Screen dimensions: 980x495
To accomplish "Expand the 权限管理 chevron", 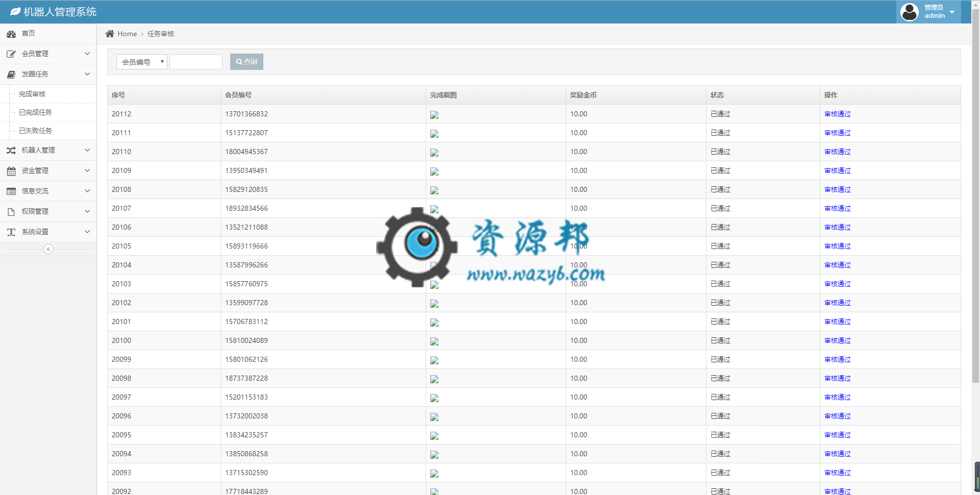I will 87,211.
